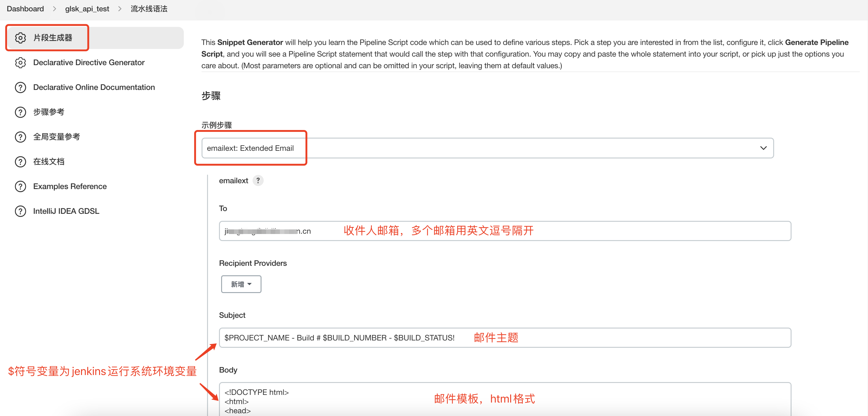This screenshot has height=416, width=868.
Task: Click the Declarative Online Documentation question icon
Action: 20,87
